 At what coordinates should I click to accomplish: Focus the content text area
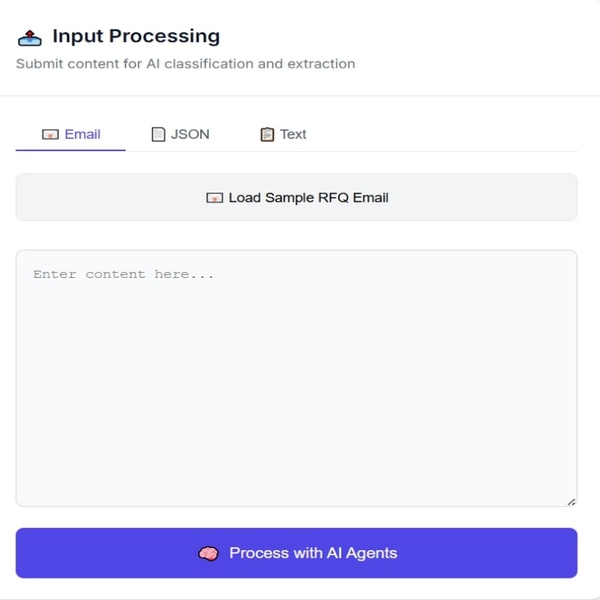click(x=296, y=380)
